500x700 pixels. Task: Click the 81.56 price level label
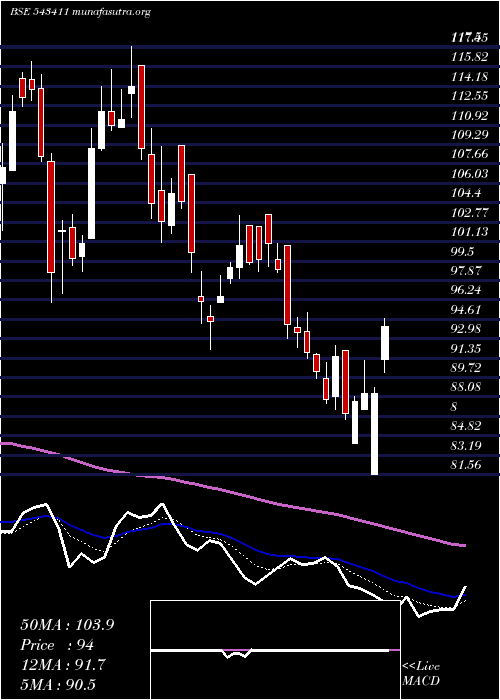pyautogui.click(x=466, y=465)
